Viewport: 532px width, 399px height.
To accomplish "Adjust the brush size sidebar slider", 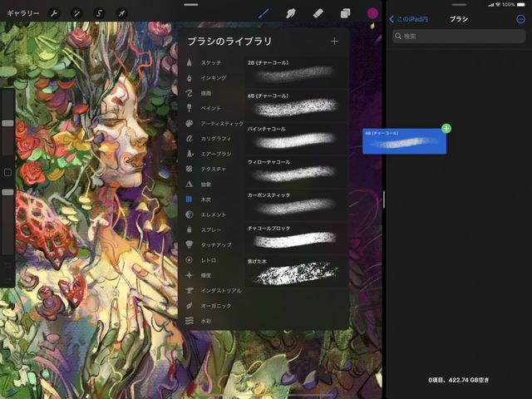I will pyautogui.click(x=7, y=123).
